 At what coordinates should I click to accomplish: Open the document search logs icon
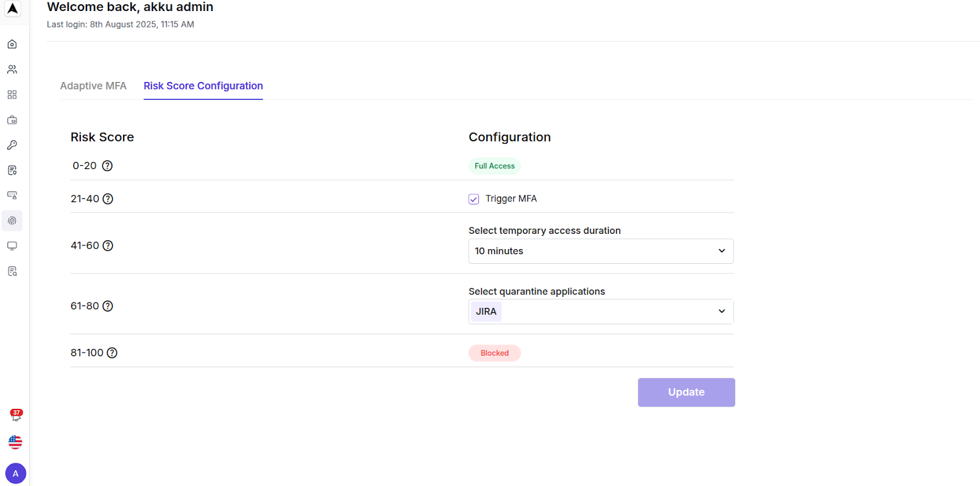[12, 271]
